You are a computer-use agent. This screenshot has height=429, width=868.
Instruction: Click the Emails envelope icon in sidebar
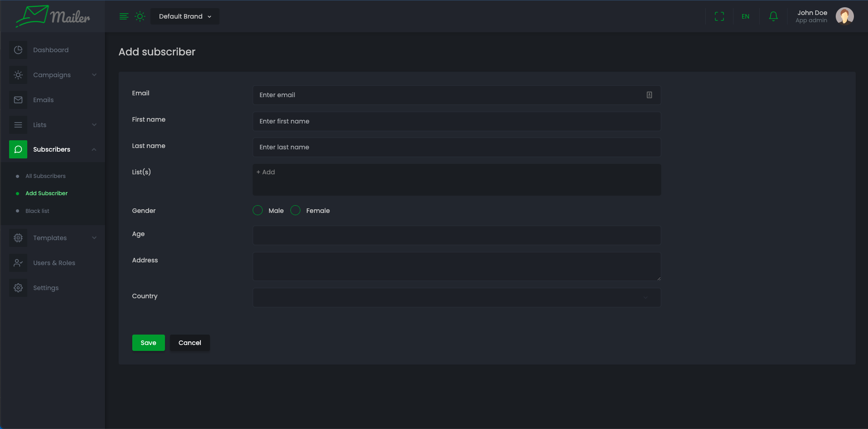pos(18,100)
